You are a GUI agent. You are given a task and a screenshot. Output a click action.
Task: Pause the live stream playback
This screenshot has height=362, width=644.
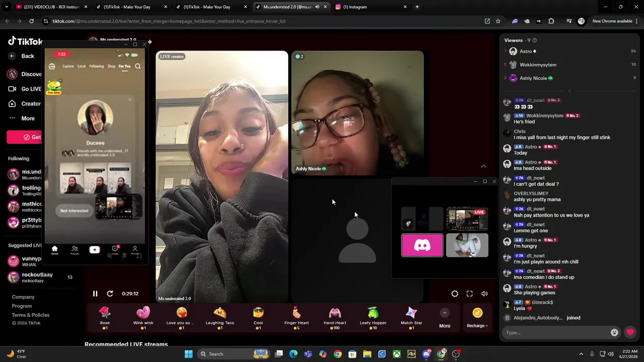(95, 294)
